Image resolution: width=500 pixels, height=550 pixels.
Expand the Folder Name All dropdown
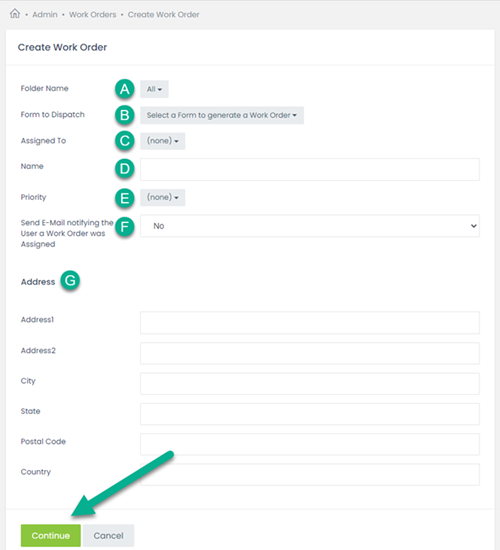(154, 89)
